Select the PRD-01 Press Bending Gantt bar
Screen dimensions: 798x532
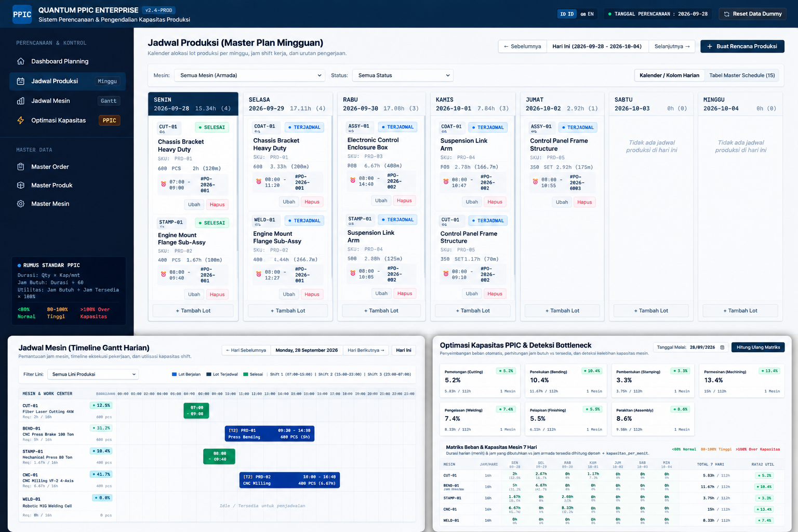(x=270, y=434)
